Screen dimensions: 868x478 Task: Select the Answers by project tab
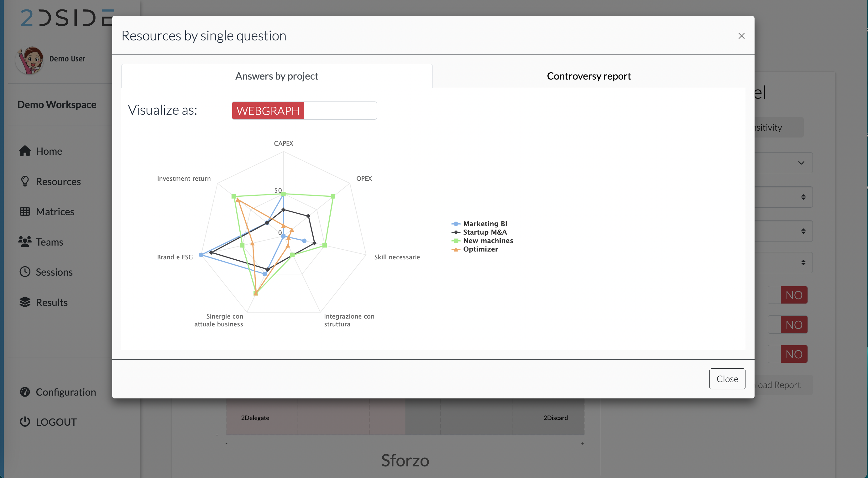276,76
